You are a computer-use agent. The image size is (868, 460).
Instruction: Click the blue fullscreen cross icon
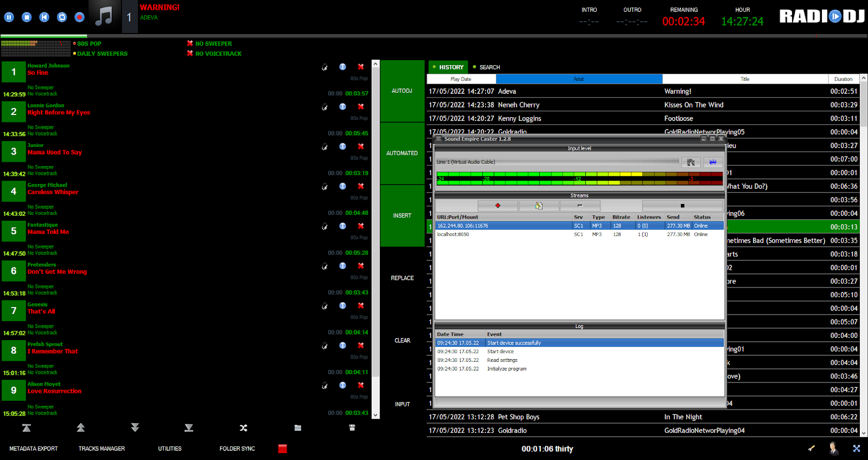[x=857, y=449]
